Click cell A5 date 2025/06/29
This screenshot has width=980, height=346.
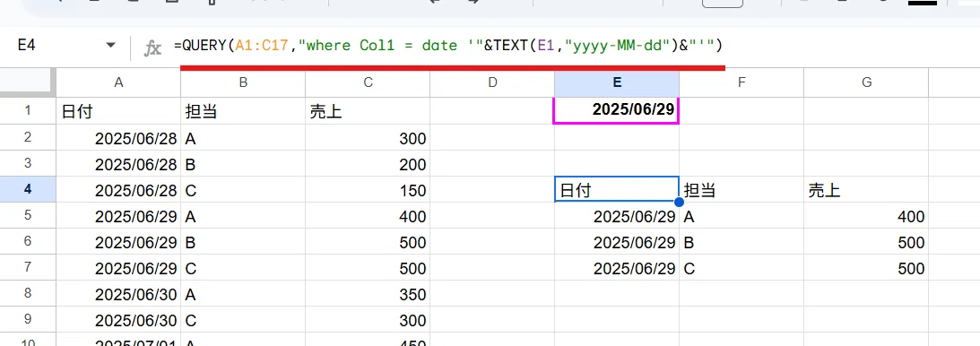pos(118,215)
